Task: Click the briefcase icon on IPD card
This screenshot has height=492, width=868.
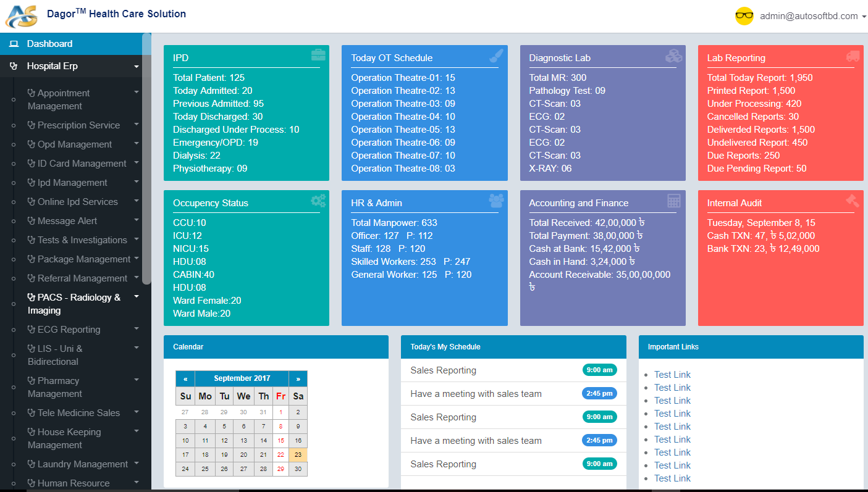Action: coord(318,56)
